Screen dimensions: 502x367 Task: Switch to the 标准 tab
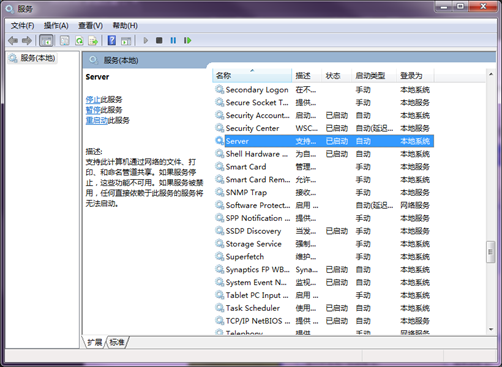pyautogui.click(x=117, y=342)
